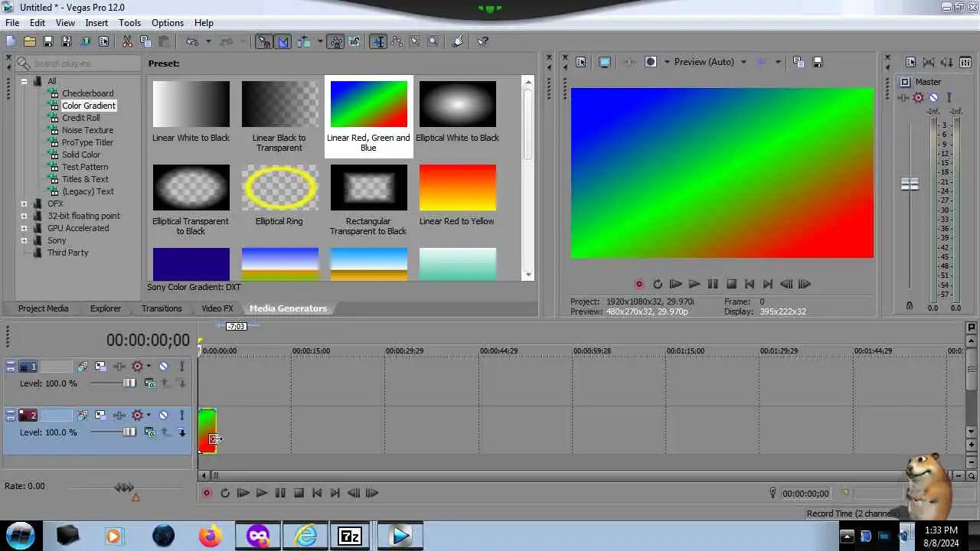Expand the 32-bit floating point folder
The height and width of the screenshot is (551, 980).
pos(24,217)
